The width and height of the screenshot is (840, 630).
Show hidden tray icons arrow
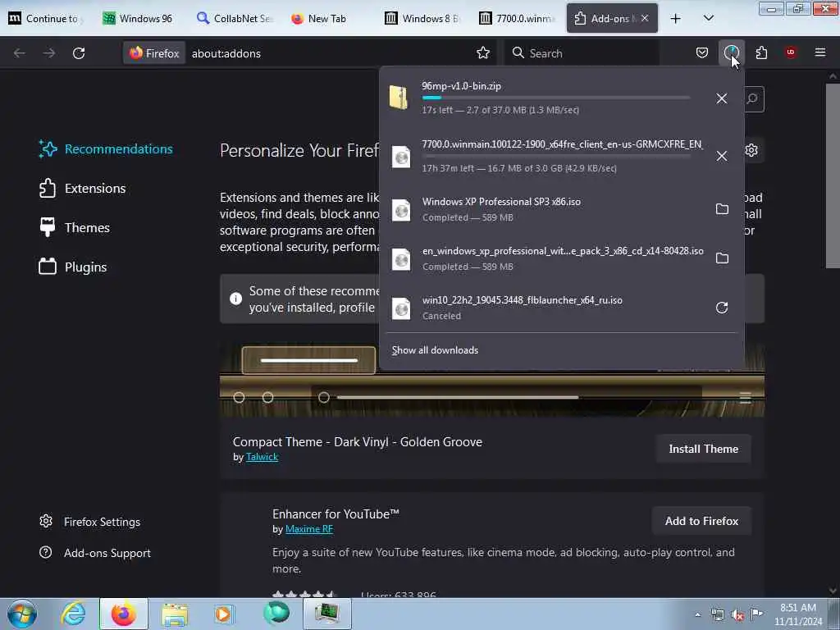click(697, 614)
